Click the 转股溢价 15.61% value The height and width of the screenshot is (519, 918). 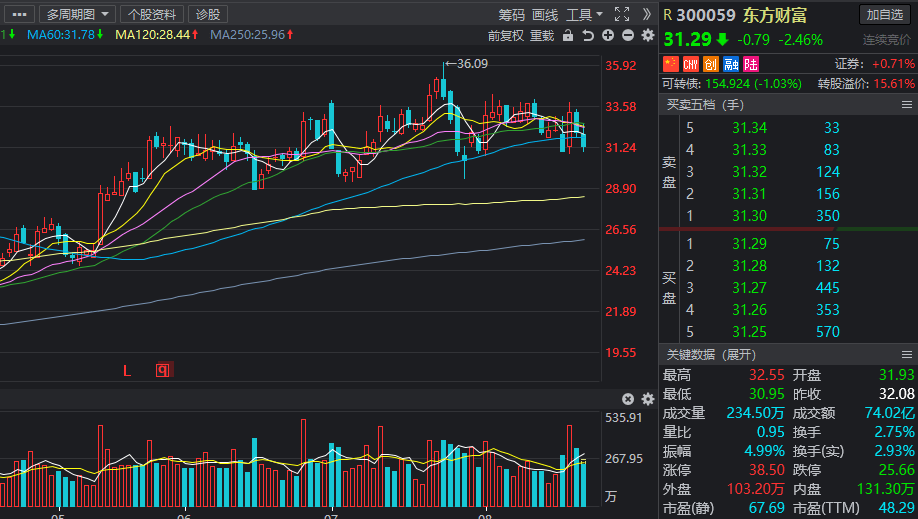click(x=894, y=84)
